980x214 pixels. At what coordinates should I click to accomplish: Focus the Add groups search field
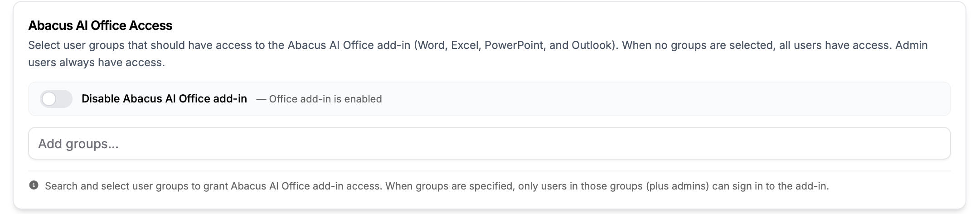point(489,143)
